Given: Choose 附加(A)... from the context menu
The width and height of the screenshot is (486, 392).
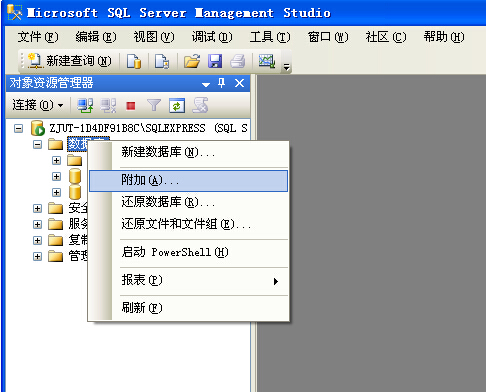Looking at the screenshot, I should pos(188,181).
